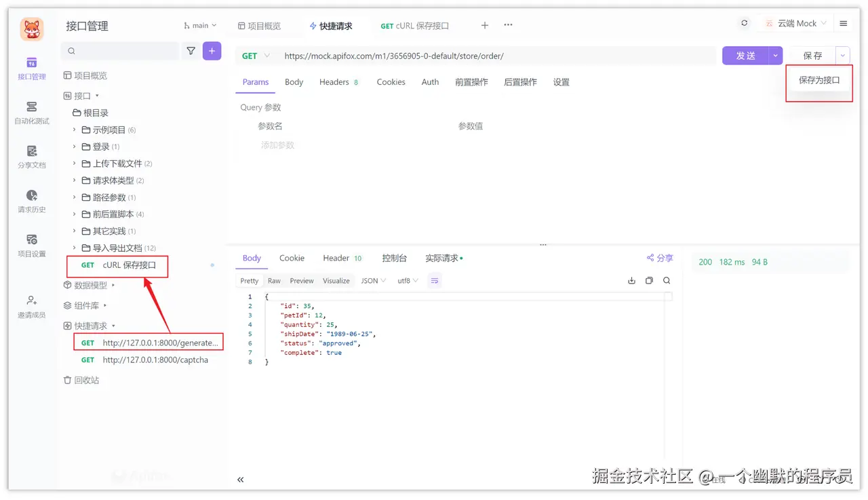Click the copy response icon

649,280
